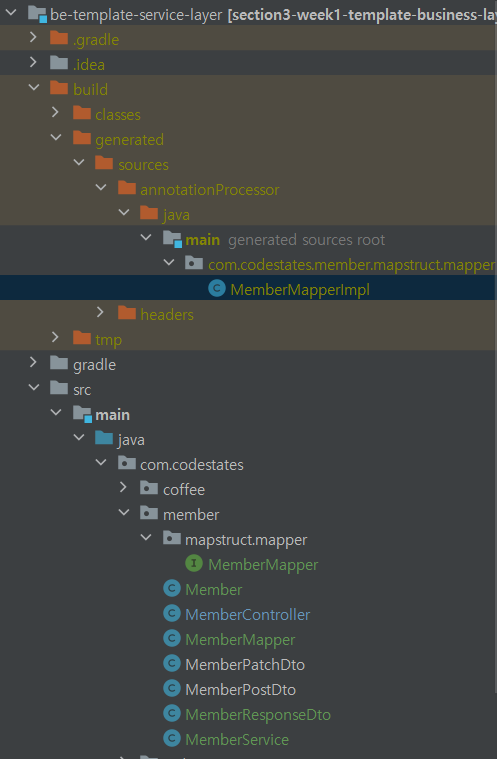Collapse the sources folder
The image size is (497, 759).
pos(79,162)
